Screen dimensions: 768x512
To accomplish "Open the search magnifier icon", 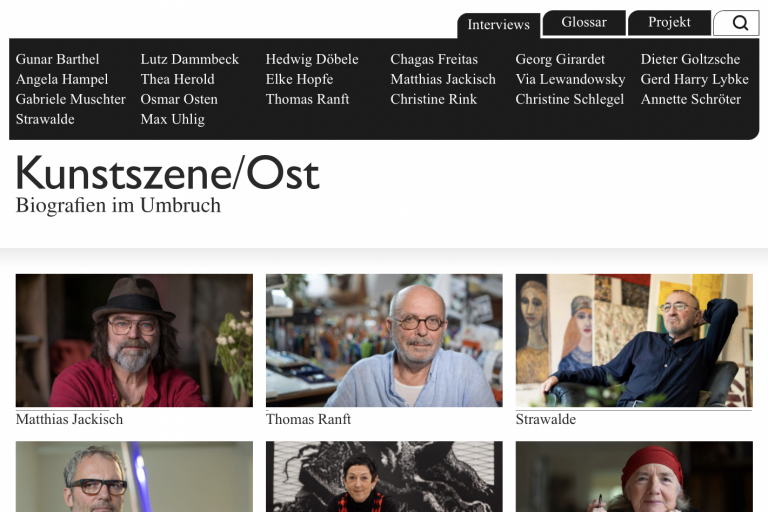I will (x=739, y=23).
